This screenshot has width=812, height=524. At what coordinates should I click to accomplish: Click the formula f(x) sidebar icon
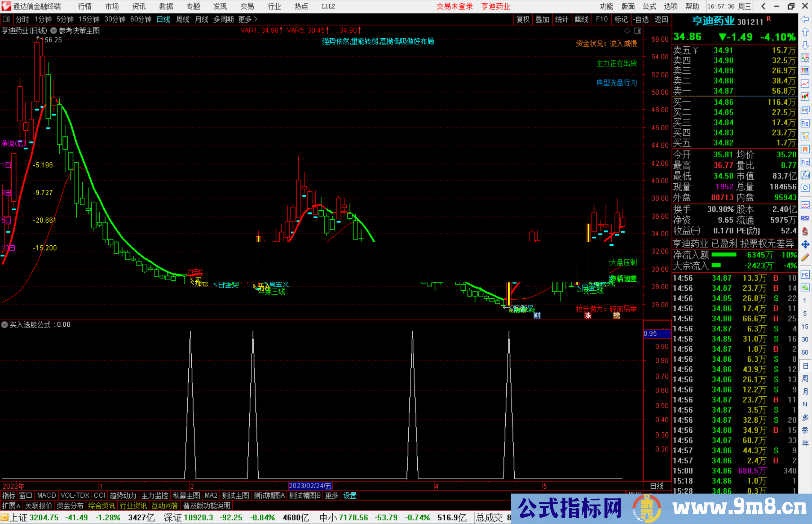pos(805,175)
